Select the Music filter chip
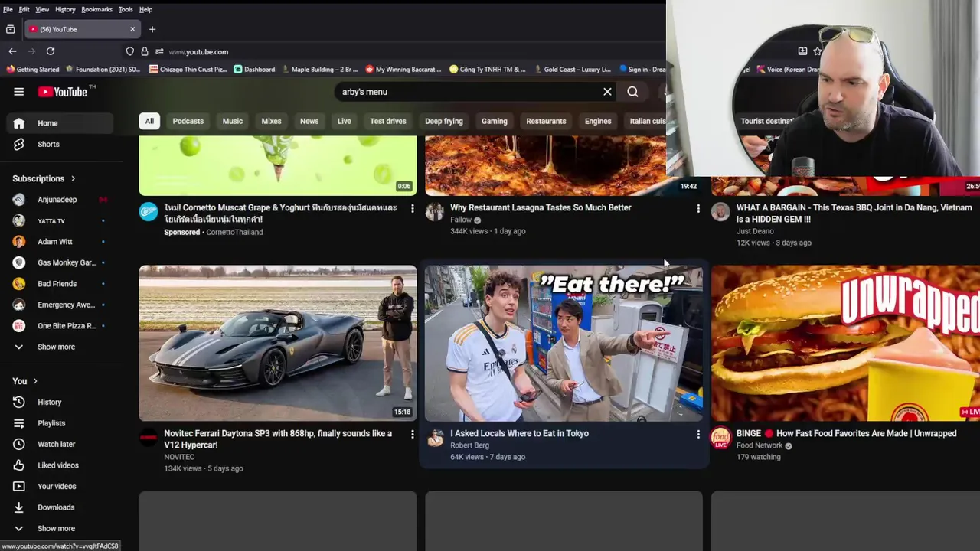The height and width of the screenshot is (551, 980). [x=233, y=121]
